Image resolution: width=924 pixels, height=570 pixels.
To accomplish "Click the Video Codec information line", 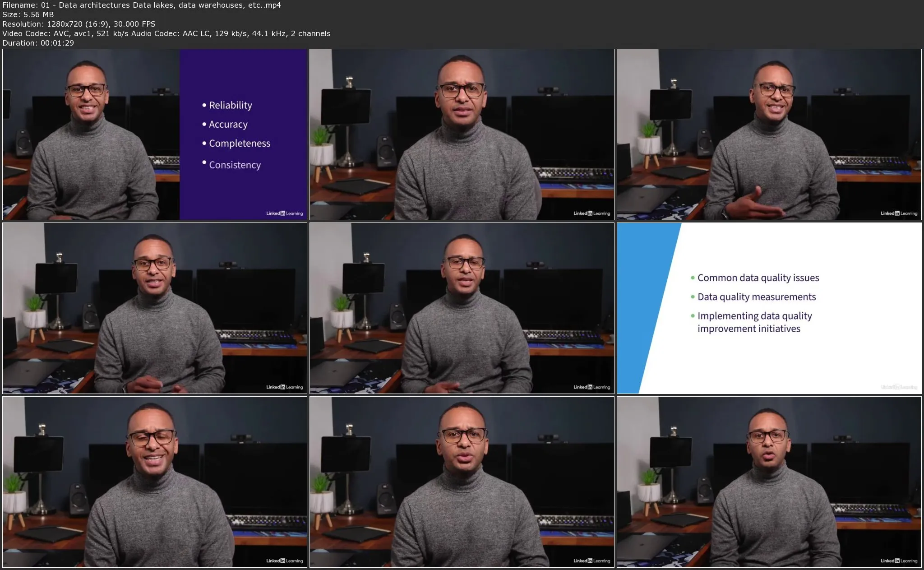I will [166, 33].
